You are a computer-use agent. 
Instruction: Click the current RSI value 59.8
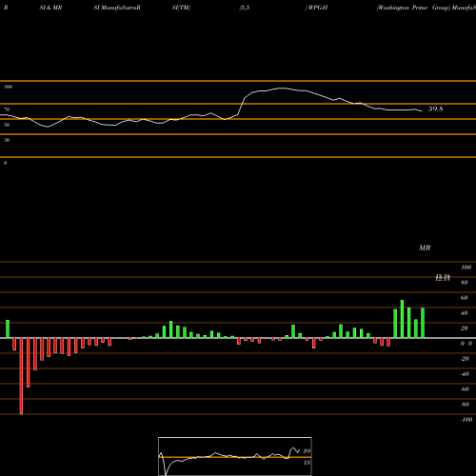[x=435, y=109]
